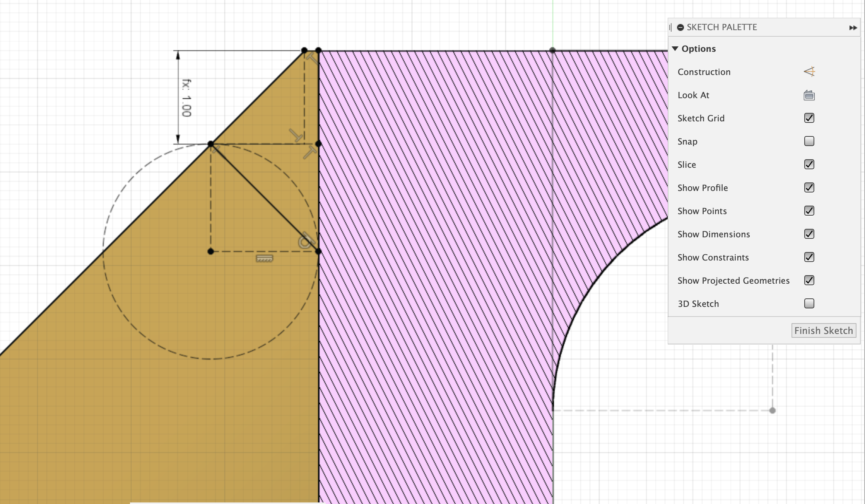Click the SKETCH PALETTE title text
Image resolution: width=865 pixels, height=504 pixels.
click(x=722, y=27)
